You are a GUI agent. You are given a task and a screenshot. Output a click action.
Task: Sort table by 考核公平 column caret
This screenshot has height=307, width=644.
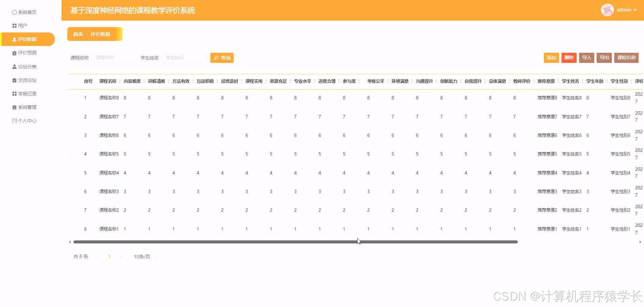388,81
